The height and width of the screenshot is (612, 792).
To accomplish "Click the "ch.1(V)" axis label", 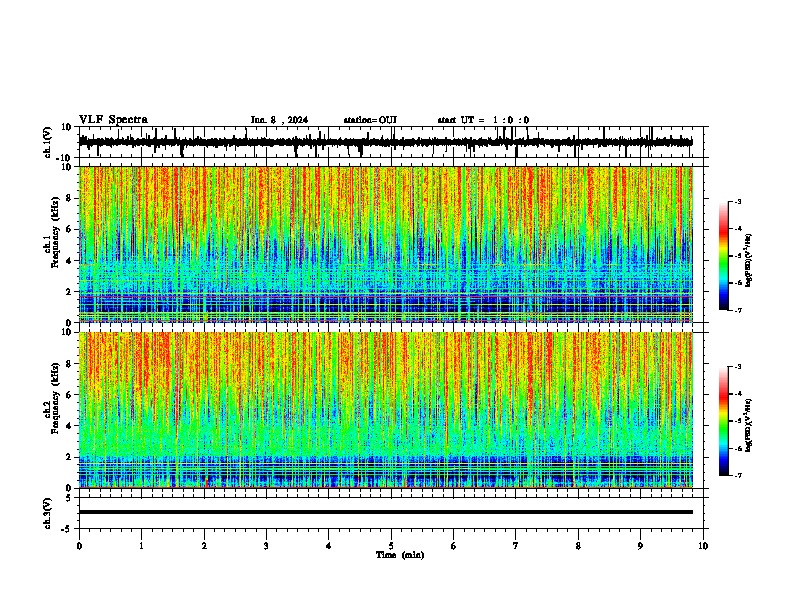I will click(x=48, y=142).
